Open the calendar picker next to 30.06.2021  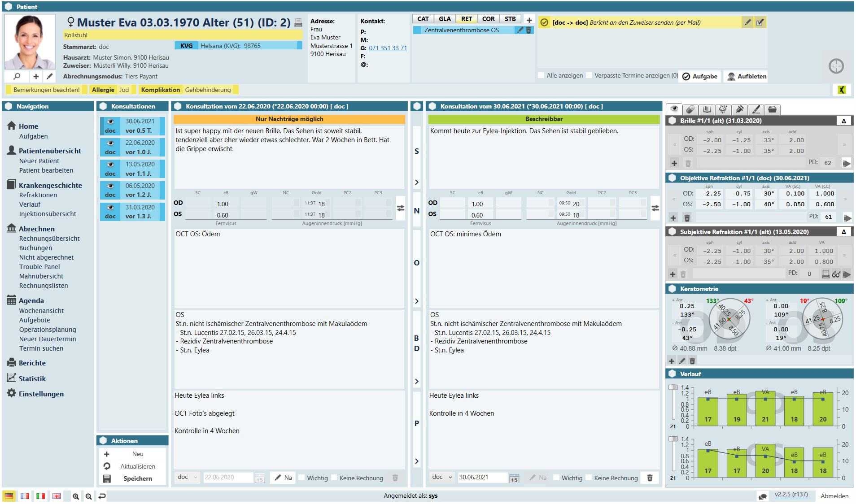(514, 478)
